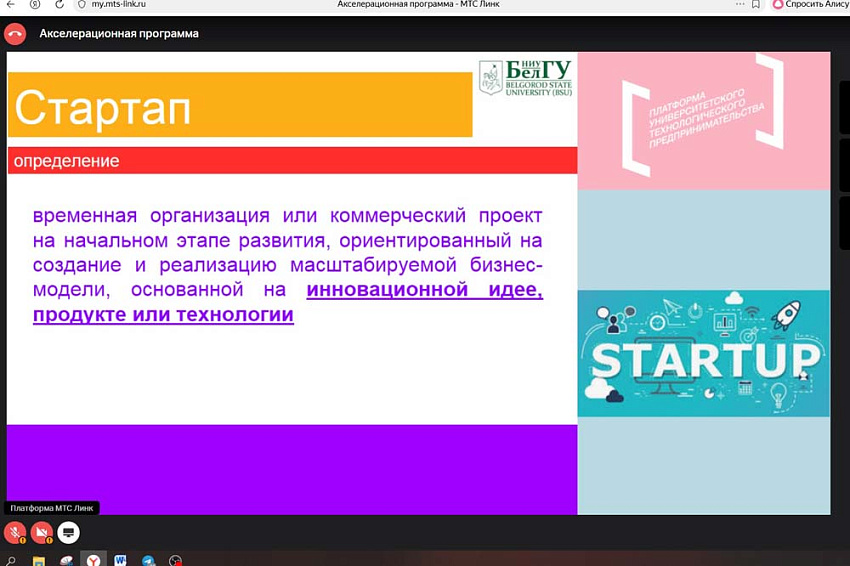Click the Спросить Алису button

point(810,5)
